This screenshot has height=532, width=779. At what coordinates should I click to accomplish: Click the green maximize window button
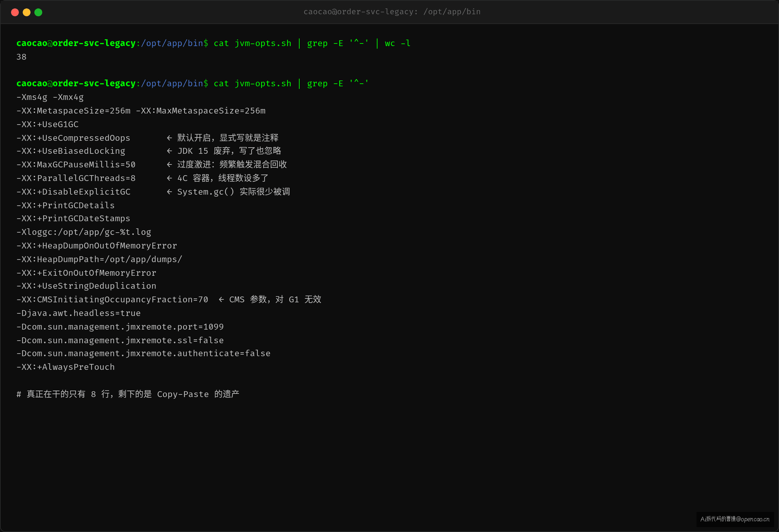[38, 12]
